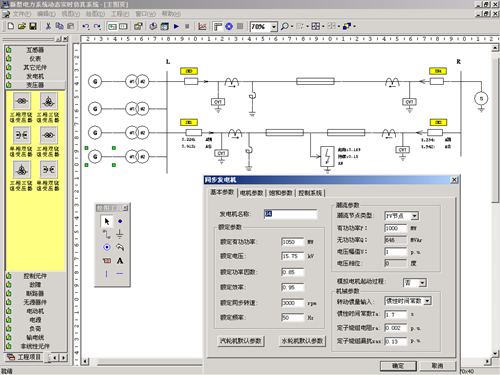Viewport: 500px width, 375px height.
Task: Select the wire connection tool
Action: tap(107, 234)
